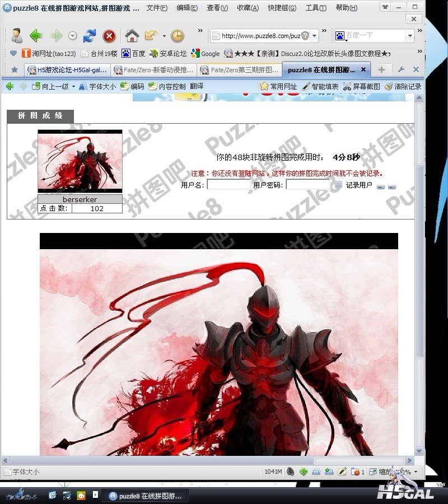Click the berserker puzzle thumbnail
448x504 pixels.
coord(80,161)
